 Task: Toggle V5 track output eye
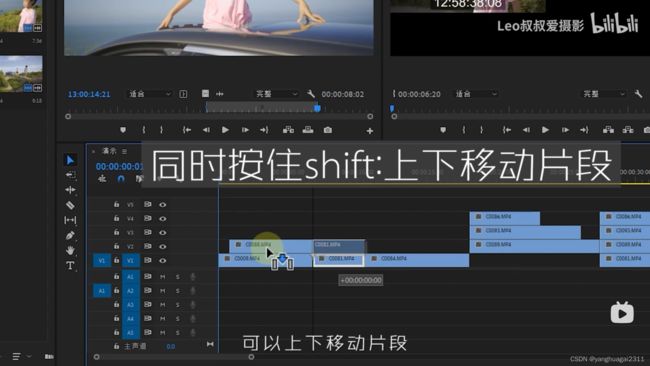(x=162, y=205)
